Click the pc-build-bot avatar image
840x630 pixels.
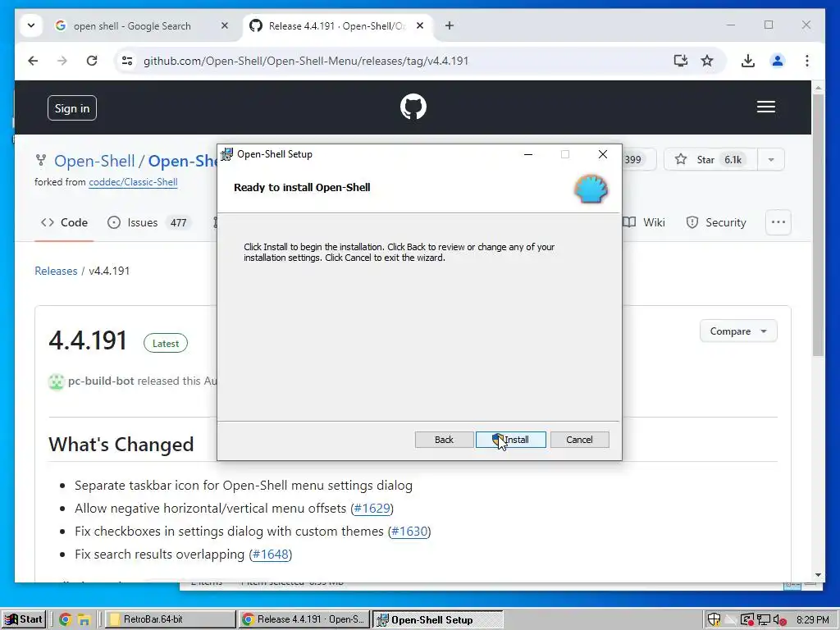pos(57,381)
